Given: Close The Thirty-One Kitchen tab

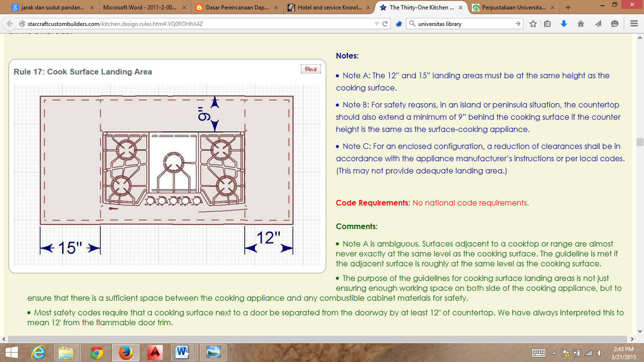Looking at the screenshot, I should click(461, 8).
